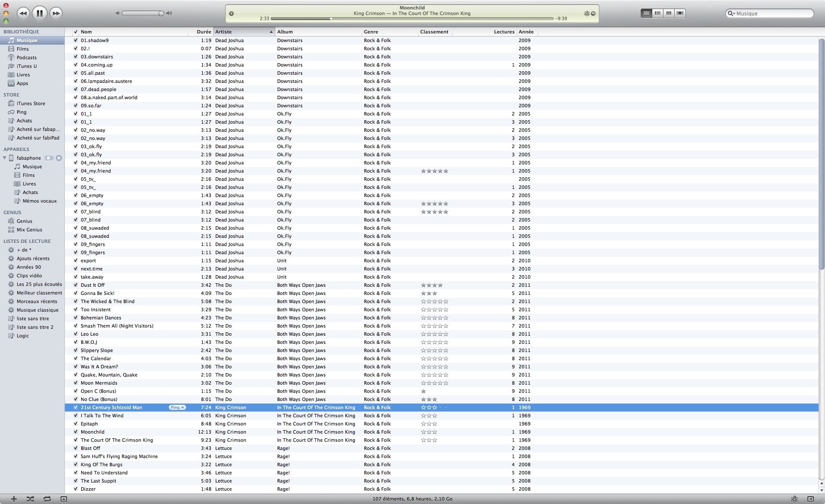Viewport: 825px width, 504px height.
Task: Uncheck the Moonchild checkbox
Action: [76, 432]
